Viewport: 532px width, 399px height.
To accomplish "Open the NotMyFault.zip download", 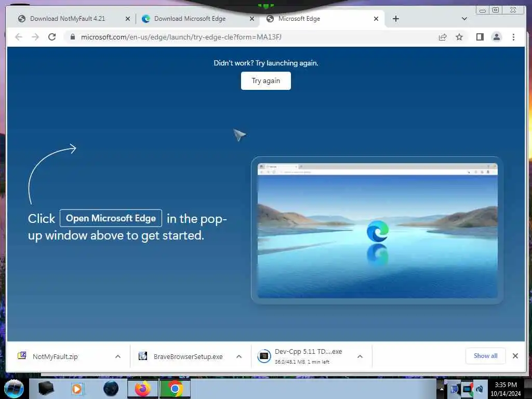I will pos(55,356).
